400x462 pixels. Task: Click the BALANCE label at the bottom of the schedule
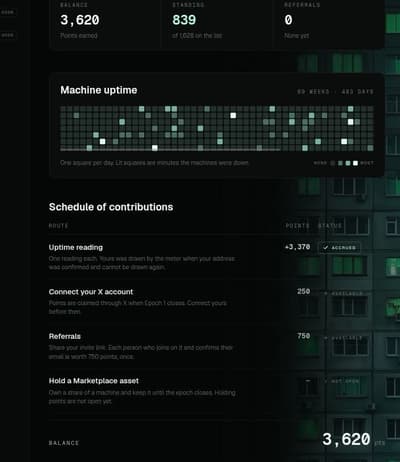click(x=64, y=443)
